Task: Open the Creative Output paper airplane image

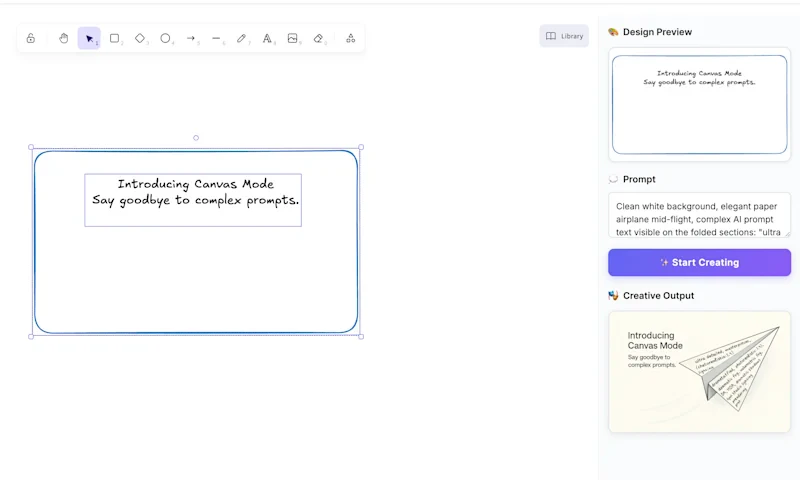Action: click(699, 371)
